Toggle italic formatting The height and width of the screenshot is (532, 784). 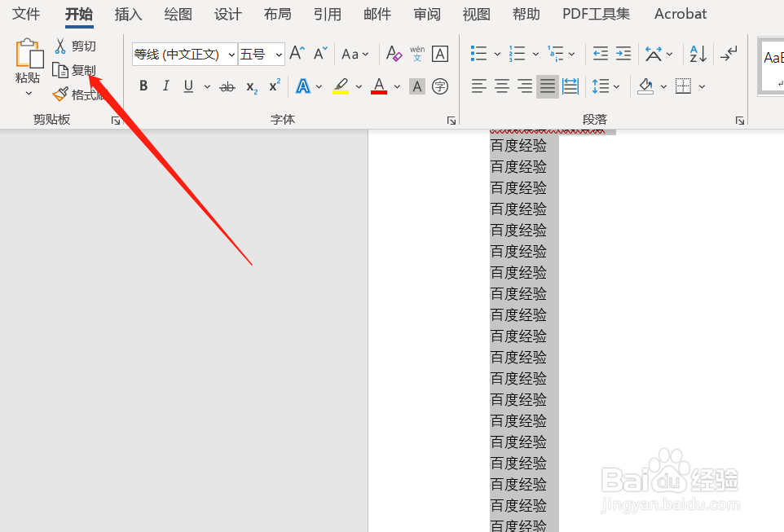pyautogui.click(x=165, y=86)
